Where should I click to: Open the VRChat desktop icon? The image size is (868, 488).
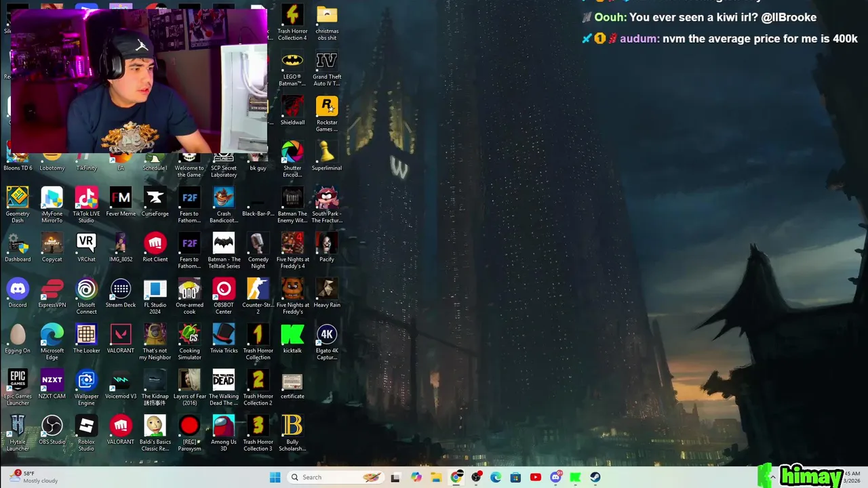86,247
